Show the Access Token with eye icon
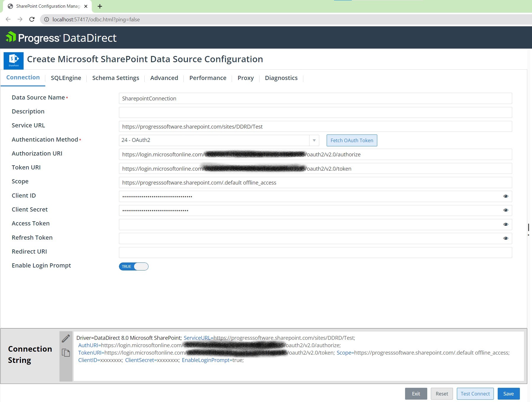The height and width of the screenshot is (402, 532). tap(505, 224)
